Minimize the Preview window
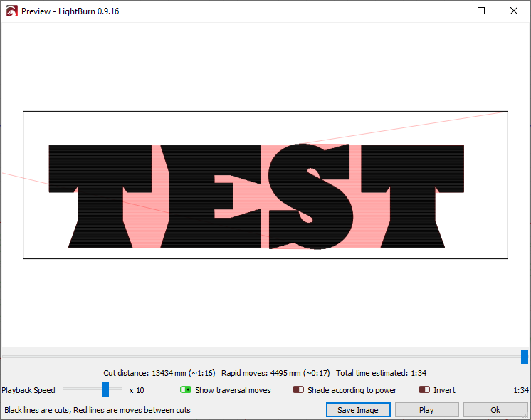Image resolution: width=531 pixels, height=420 pixels. click(449, 11)
